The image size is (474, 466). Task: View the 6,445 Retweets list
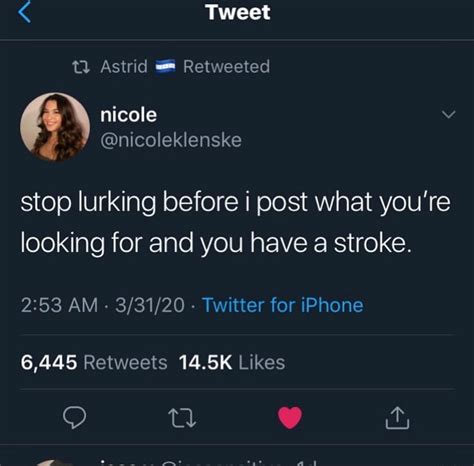[94, 362]
